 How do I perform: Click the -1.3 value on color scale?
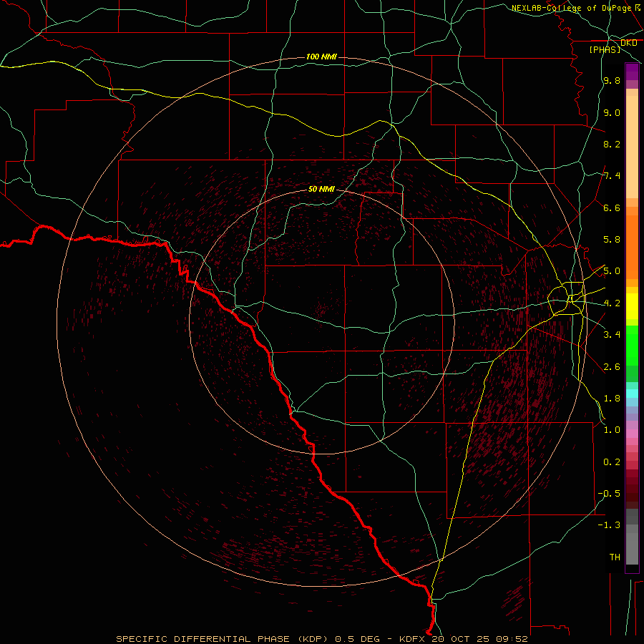[x=609, y=525]
